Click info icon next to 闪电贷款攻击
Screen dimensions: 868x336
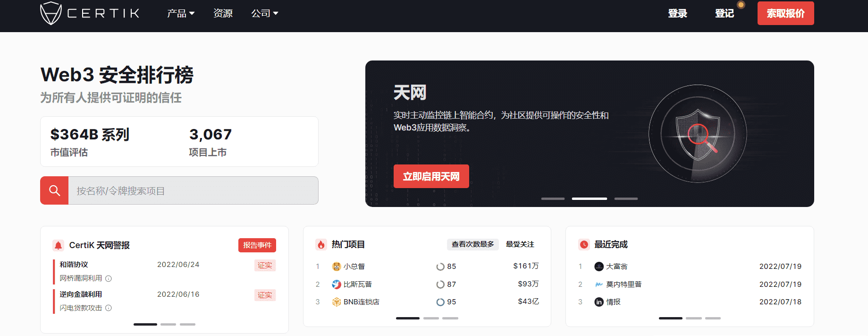coord(109,308)
